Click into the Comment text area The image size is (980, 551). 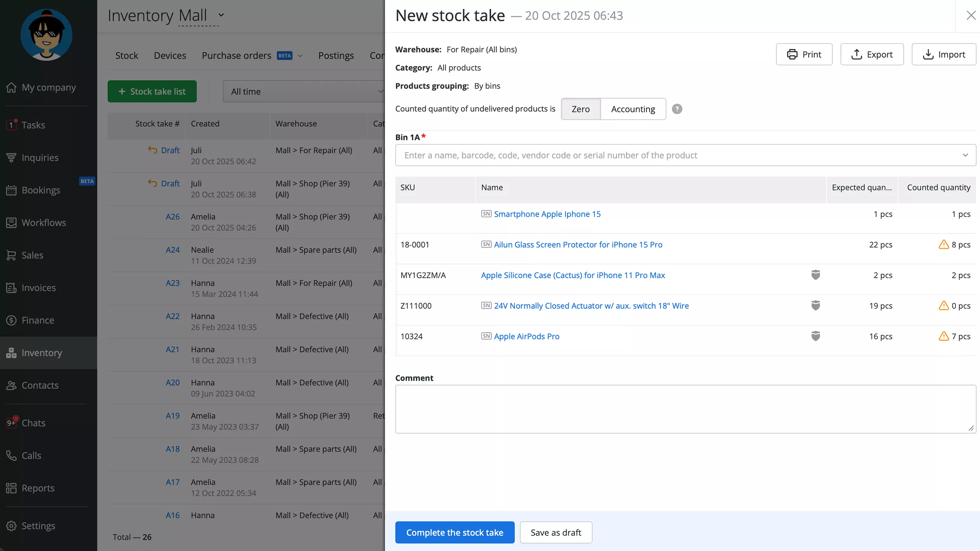(x=685, y=409)
